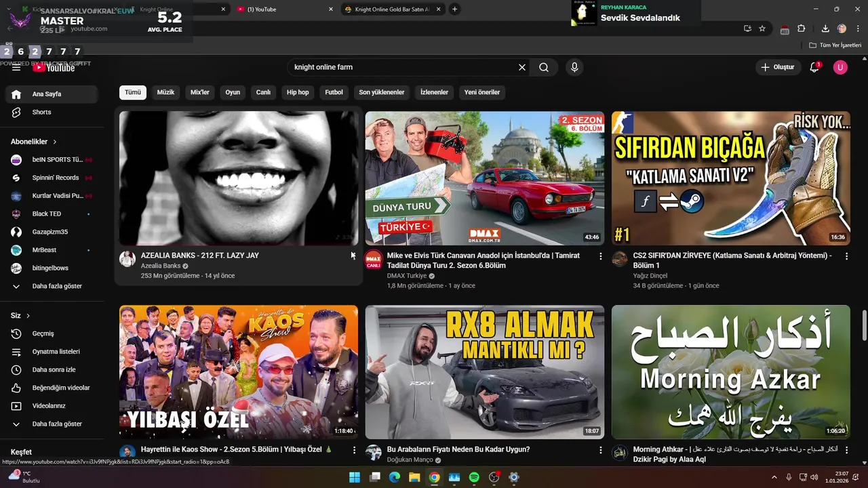This screenshot has width=868, height=488.
Task: Expand Daha fazla göster under Siz
Action: pyautogui.click(x=52, y=424)
